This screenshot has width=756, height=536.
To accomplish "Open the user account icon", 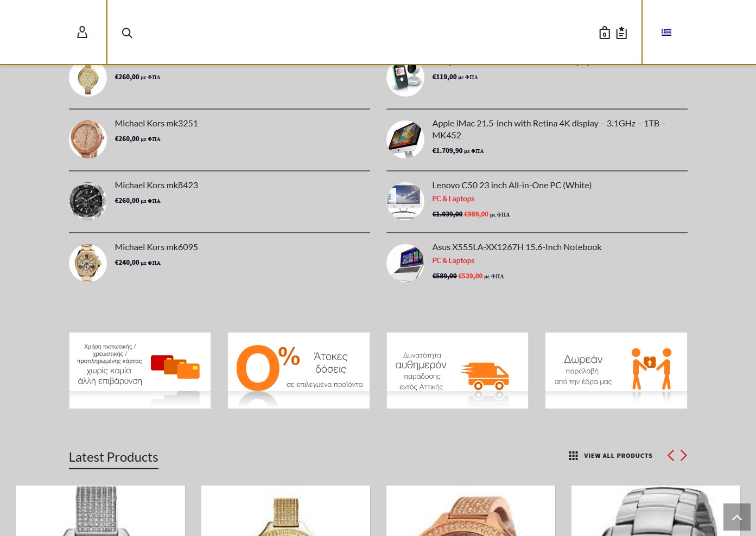I will [82, 33].
